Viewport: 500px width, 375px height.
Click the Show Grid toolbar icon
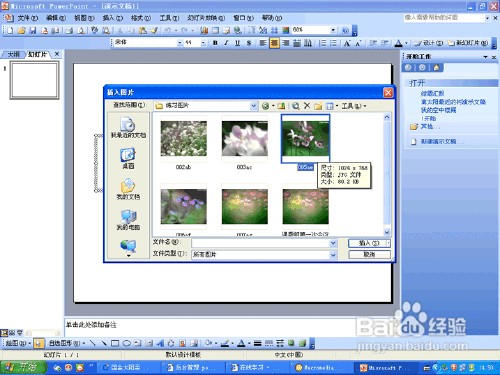coord(274,31)
